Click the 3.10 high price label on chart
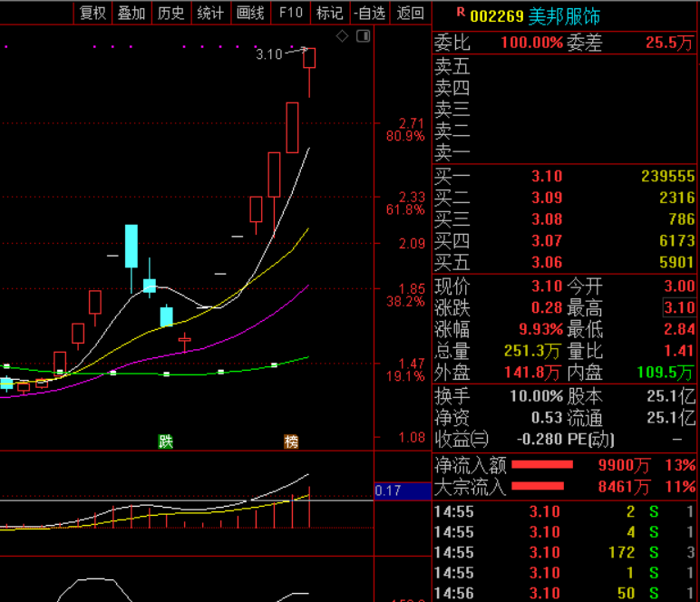This screenshot has height=602, width=700. [269, 54]
